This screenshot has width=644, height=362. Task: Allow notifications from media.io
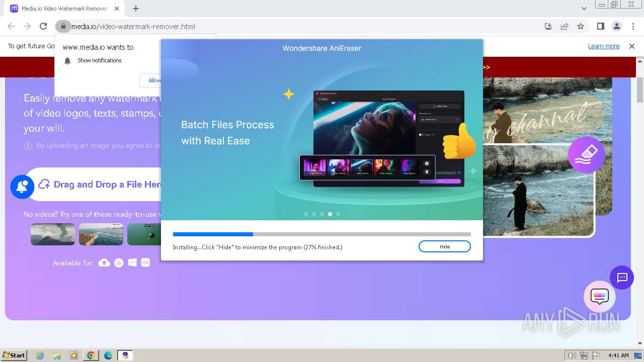tap(151, 80)
